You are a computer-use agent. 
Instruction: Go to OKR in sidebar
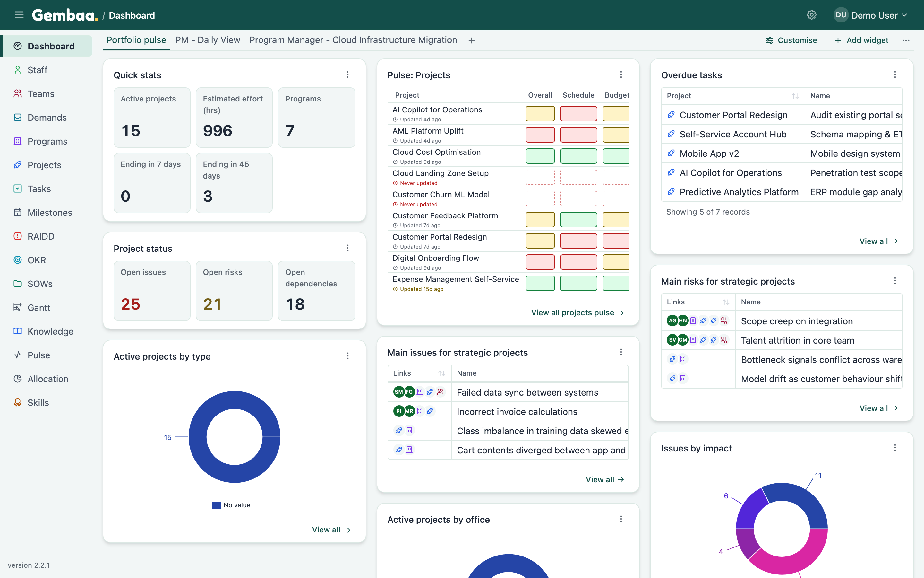(x=46, y=260)
